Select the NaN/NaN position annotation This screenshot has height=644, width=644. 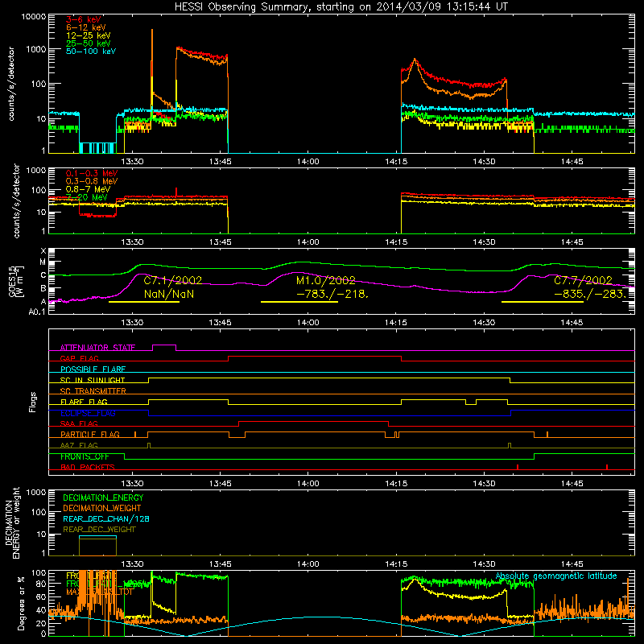tap(169, 294)
